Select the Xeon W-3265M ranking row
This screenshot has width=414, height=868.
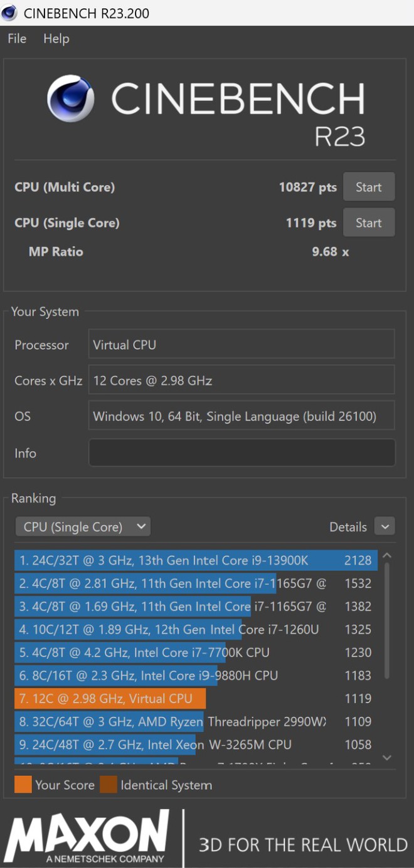point(196,745)
